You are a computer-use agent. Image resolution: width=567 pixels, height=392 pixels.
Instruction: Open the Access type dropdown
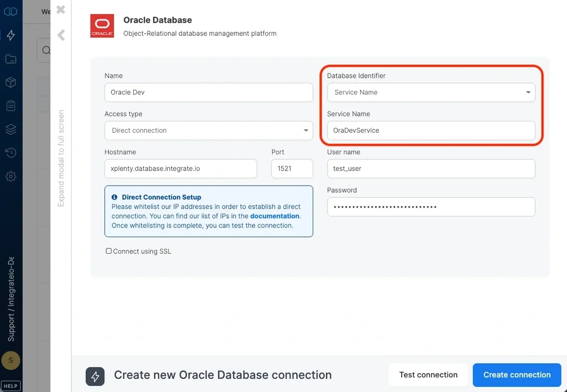click(208, 130)
